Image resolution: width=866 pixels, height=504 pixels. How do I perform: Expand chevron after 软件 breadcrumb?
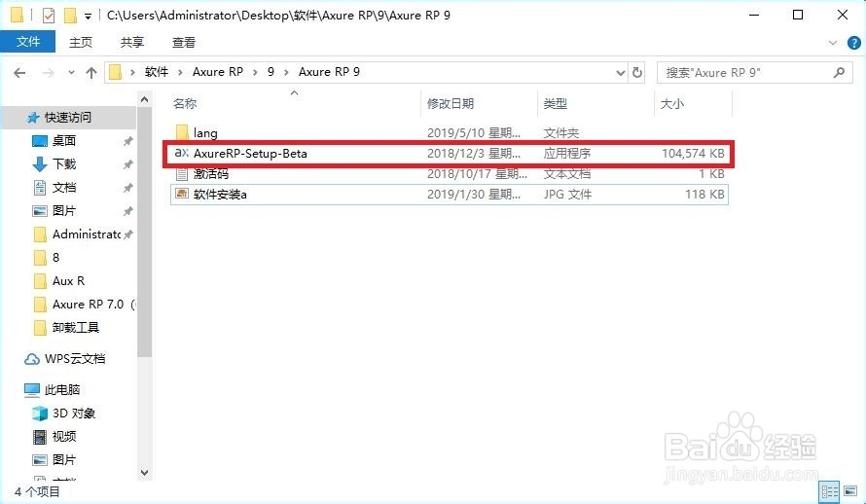(180, 72)
